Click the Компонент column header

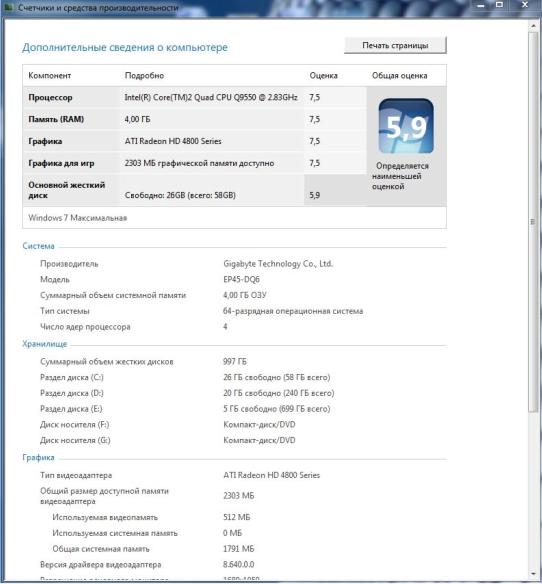click(x=50, y=76)
